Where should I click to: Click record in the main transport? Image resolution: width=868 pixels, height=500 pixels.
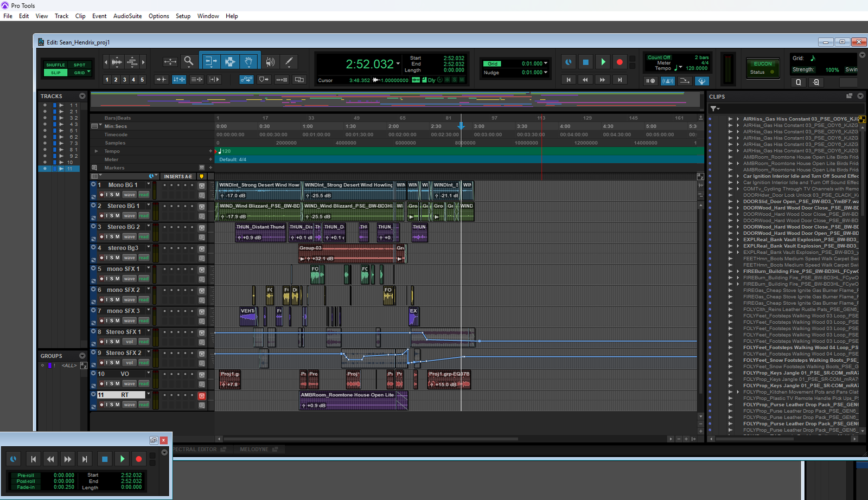pyautogui.click(x=620, y=62)
